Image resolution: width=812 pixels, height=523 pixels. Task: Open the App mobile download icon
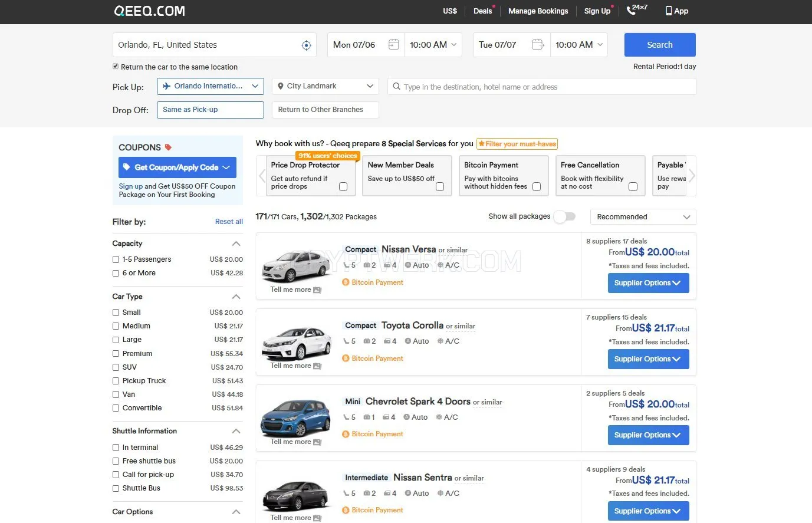click(669, 11)
